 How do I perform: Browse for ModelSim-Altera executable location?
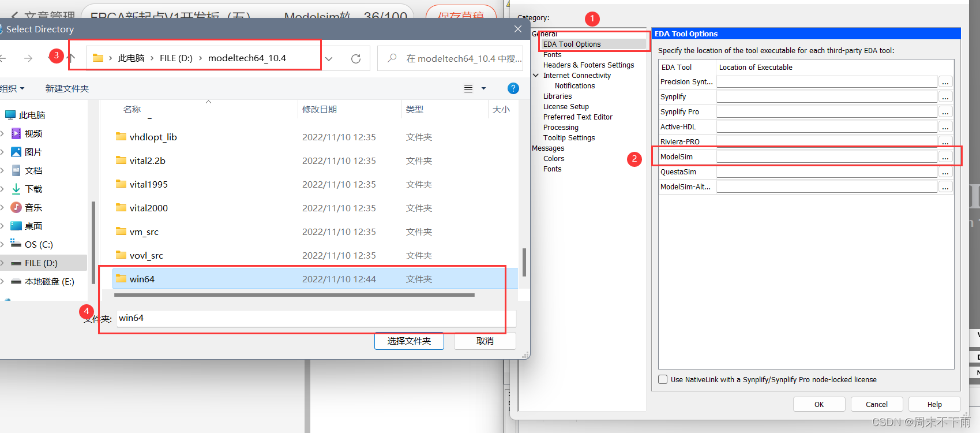click(945, 187)
